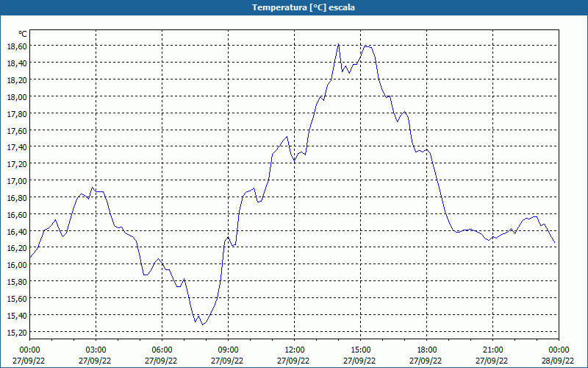Image resolution: width=588 pixels, height=368 pixels.
Task: Select the 16,60 y-axis value
Action: pos(17,215)
